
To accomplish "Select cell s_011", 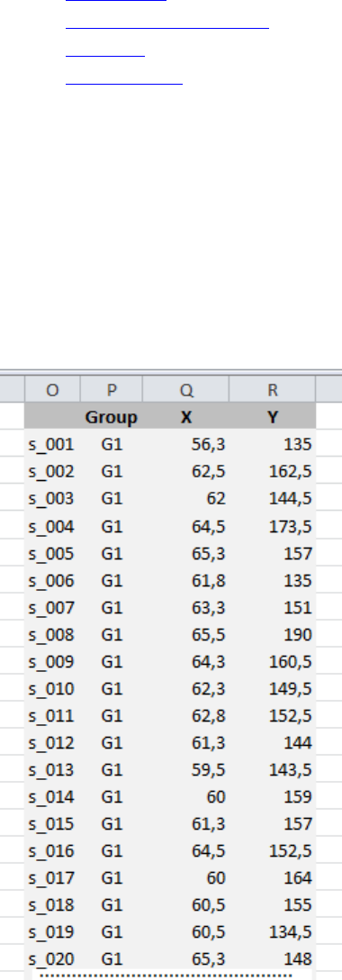I will [x=52, y=715].
